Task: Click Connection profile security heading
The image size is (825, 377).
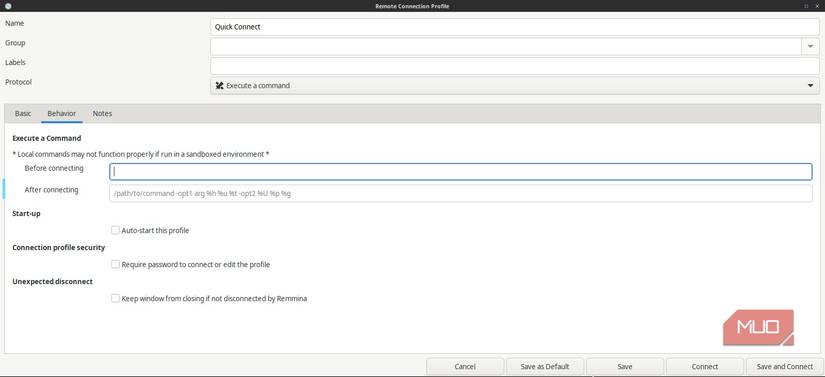Action: 58,247
